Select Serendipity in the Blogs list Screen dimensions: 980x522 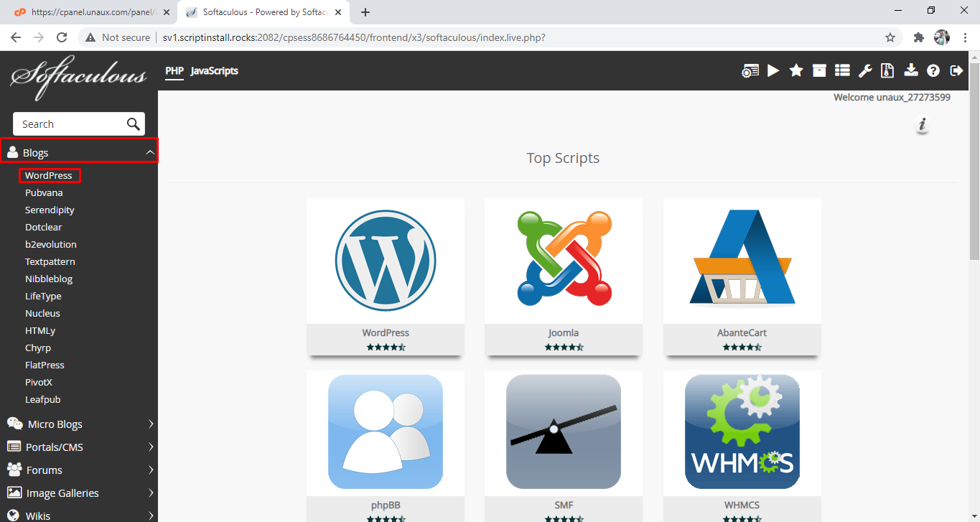50,210
